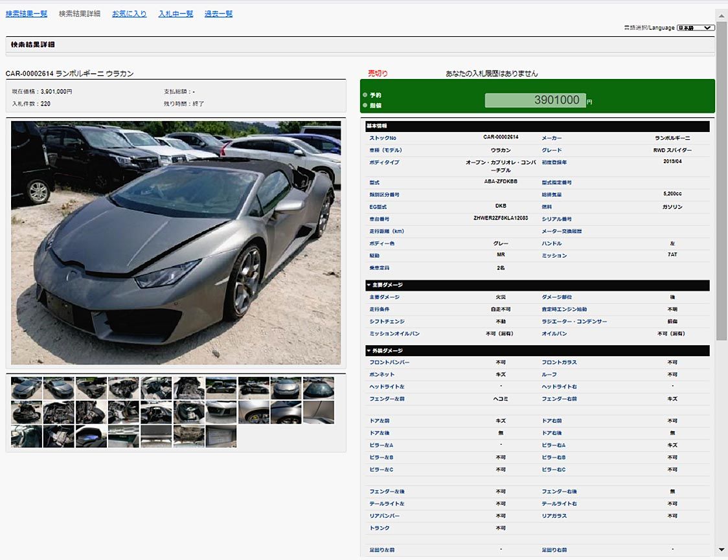Select the last thumbnail in top row
The image size is (728, 560).
[319, 388]
